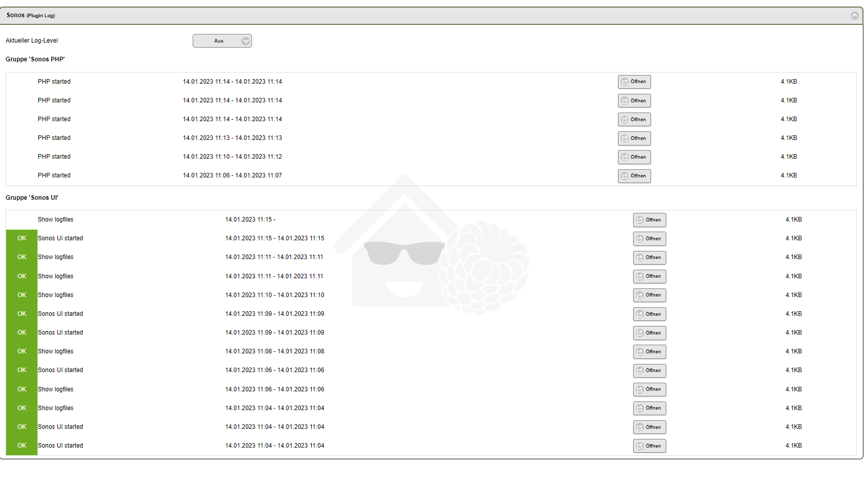
Task: Click timestamp '14.01.2023 11:08 - 14.01.2023 11:08'
Action: click(x=275, y=351)
